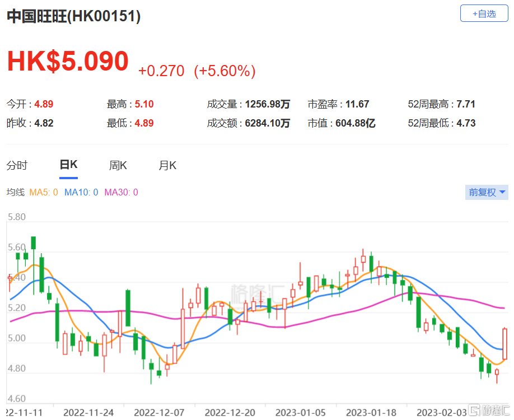Open the 月K monthly chart tab
The width and height of the screenshot is (514, 420).
(x=167, y=165)
